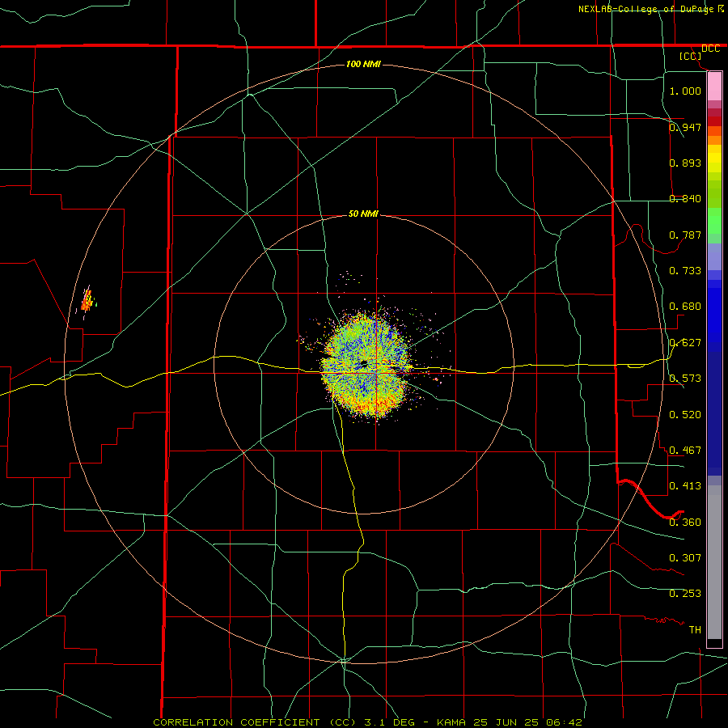728x728 pixels.
Task: Click the 0.733 scale value
Action: click(685, 270)
